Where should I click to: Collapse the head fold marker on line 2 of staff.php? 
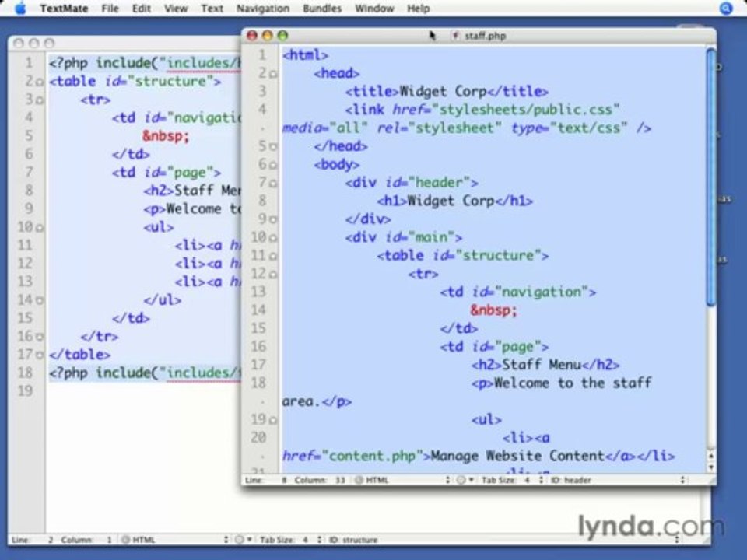[273, 74]
